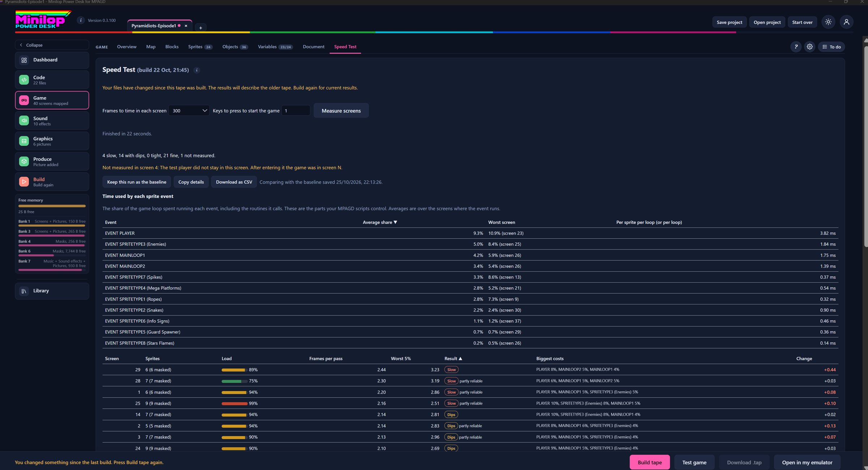
Task: Open the Library sidebar item
Action: [x=52, y=291]
